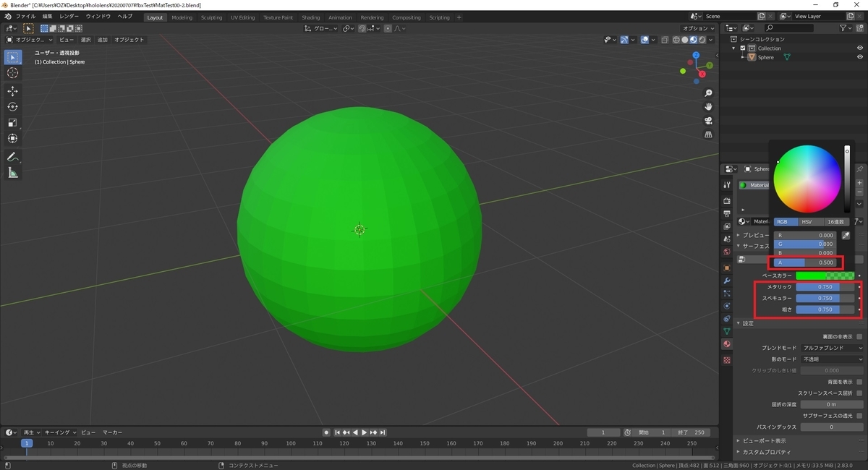Image resolution: width=868 pixels, height=470 pixels.
Task: Switch to the Modeling workspace tab
Action: tap(182, 17)
